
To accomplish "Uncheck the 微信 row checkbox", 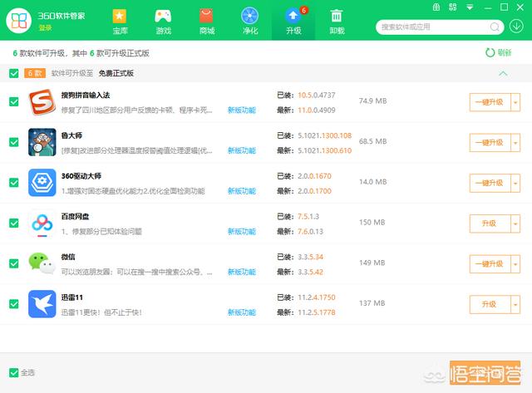I will pyautogui.click(x=13, y=264).
